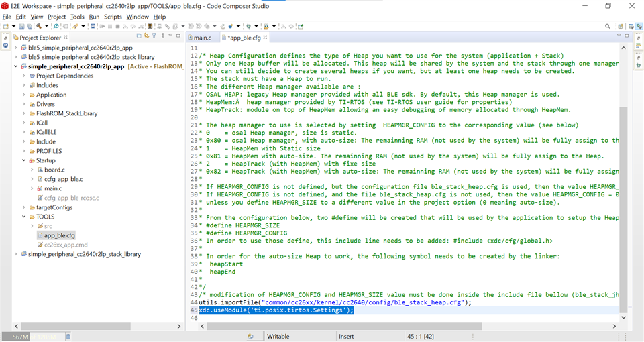Switch to the CCS Edit perspective icon

631,26
